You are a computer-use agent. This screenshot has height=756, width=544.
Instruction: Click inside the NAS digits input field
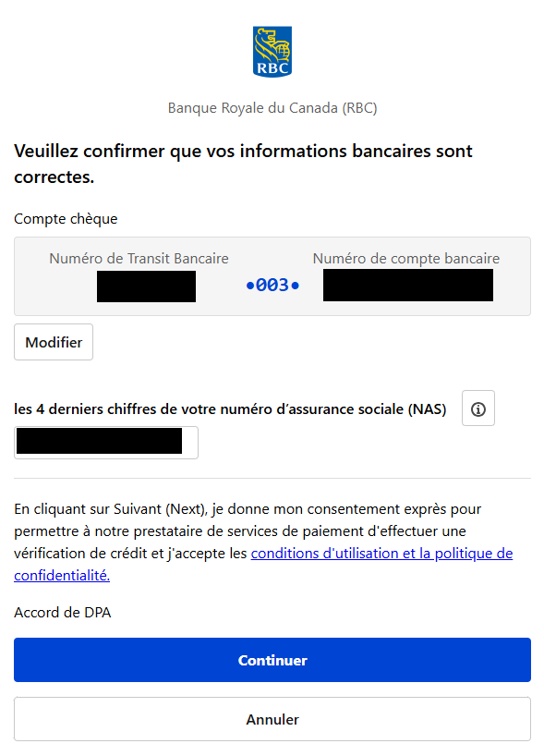click(x=105, y=442)
